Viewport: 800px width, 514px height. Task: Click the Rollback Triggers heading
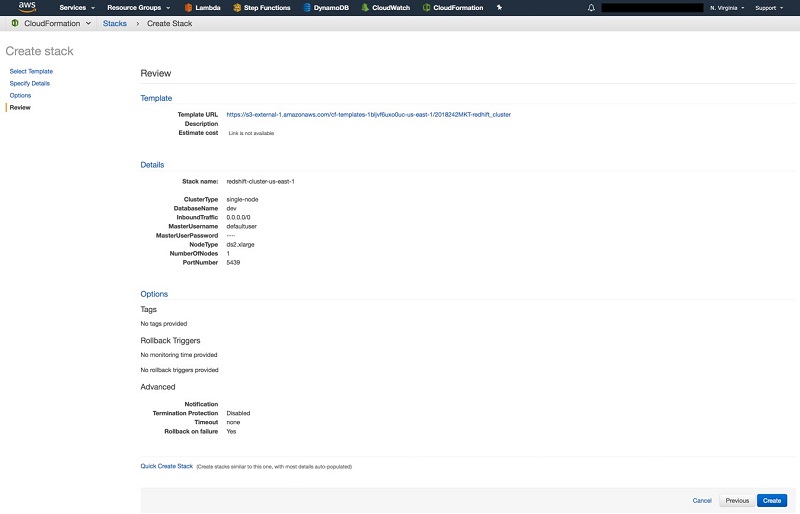pyautogui.click(x=170, y=340)
